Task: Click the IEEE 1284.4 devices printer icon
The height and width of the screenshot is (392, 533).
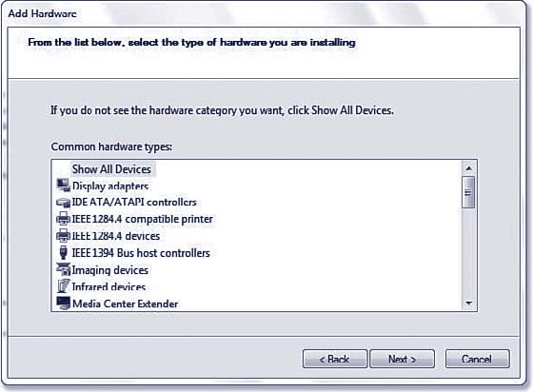Action: [63, 236]
